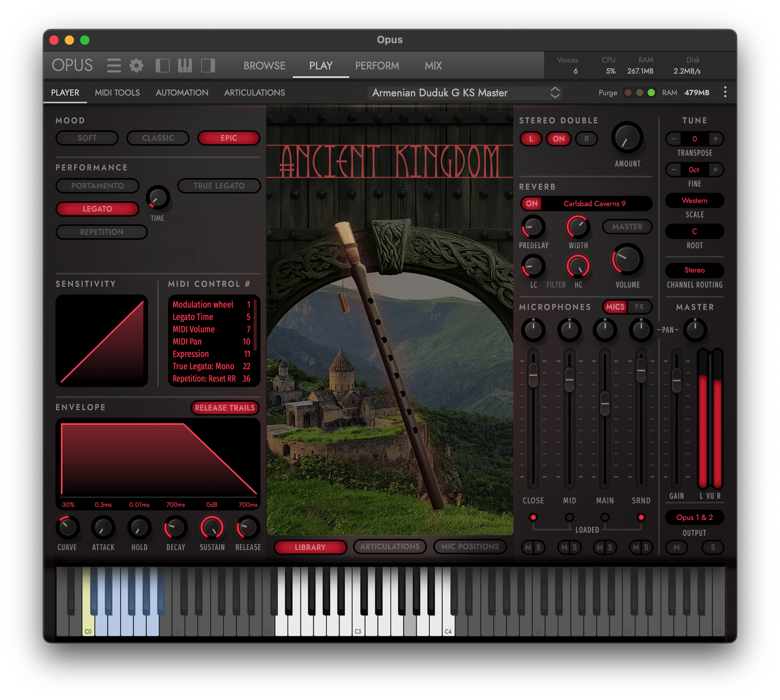Click the Main mic volume fader
Image resolution: width=780 pixels, height=700 pixels.
coord(605,403)
